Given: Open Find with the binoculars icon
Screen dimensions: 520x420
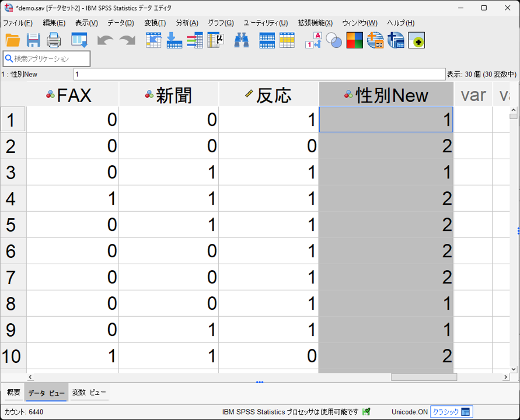Looking at the screenshot, I should point(242,40).
